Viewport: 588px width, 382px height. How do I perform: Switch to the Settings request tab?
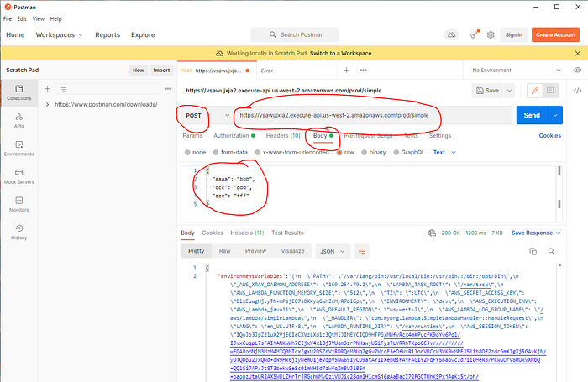[x=440, y=136]
